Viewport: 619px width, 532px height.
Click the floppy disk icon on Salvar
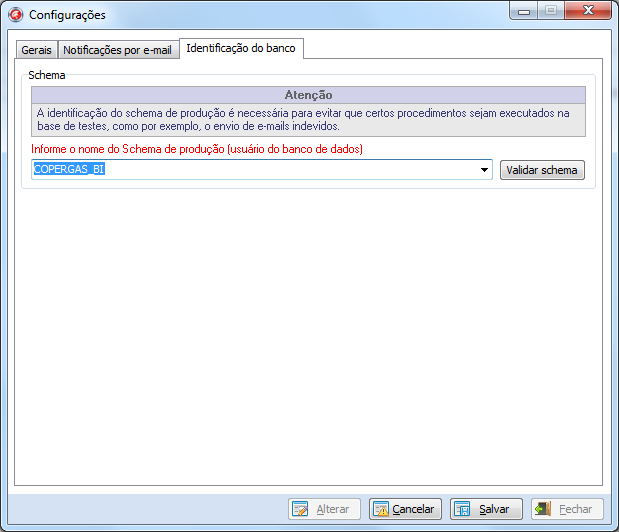pos(462,509)
